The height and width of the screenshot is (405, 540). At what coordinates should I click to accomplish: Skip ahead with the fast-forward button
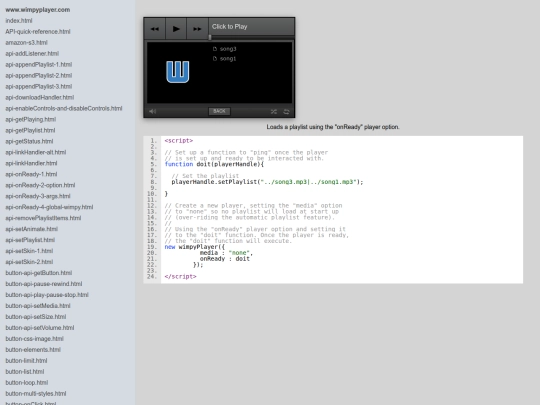click(197, 29)
